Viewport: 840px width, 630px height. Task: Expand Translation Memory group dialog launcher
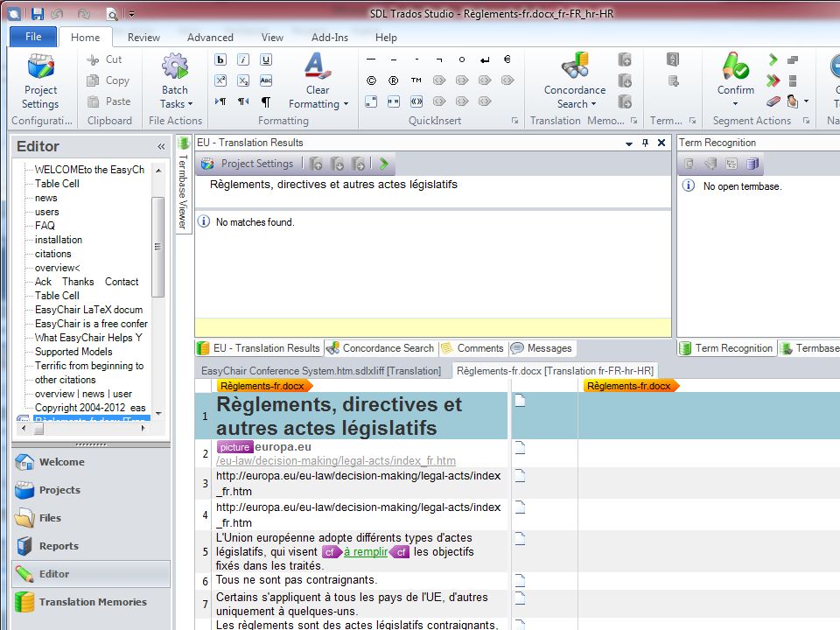(633, 121)
